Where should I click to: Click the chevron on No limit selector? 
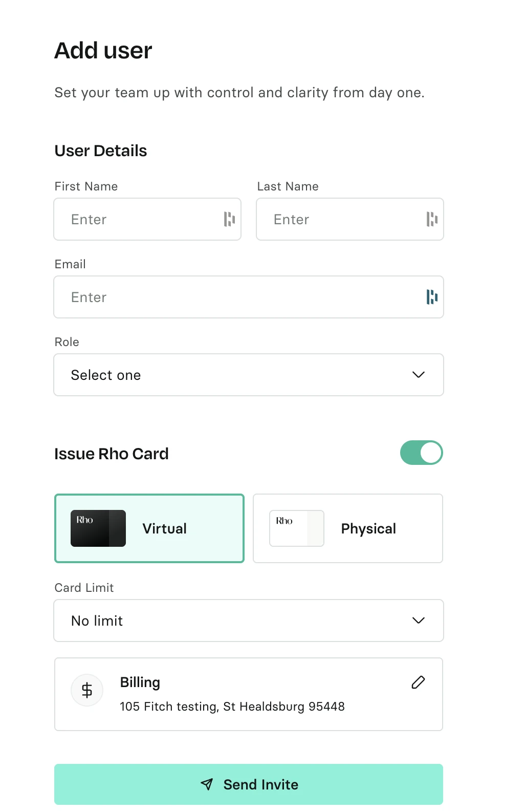pos(419,621)
